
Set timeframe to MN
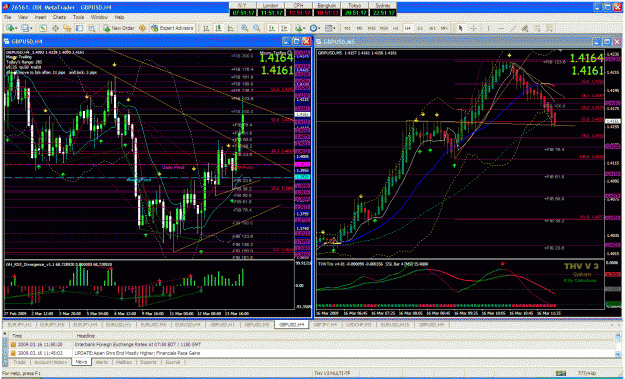[x=443, y=28]
